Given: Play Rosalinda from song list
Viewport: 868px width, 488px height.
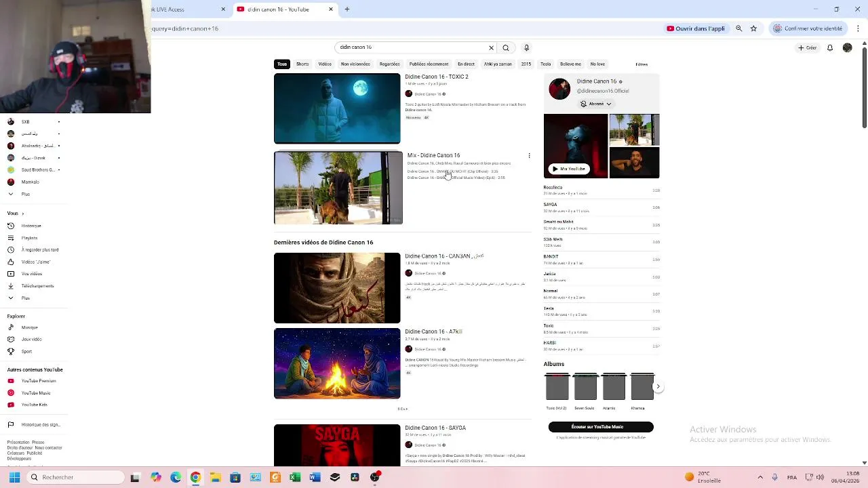Looking at the screenshot, I should [601, 190].
